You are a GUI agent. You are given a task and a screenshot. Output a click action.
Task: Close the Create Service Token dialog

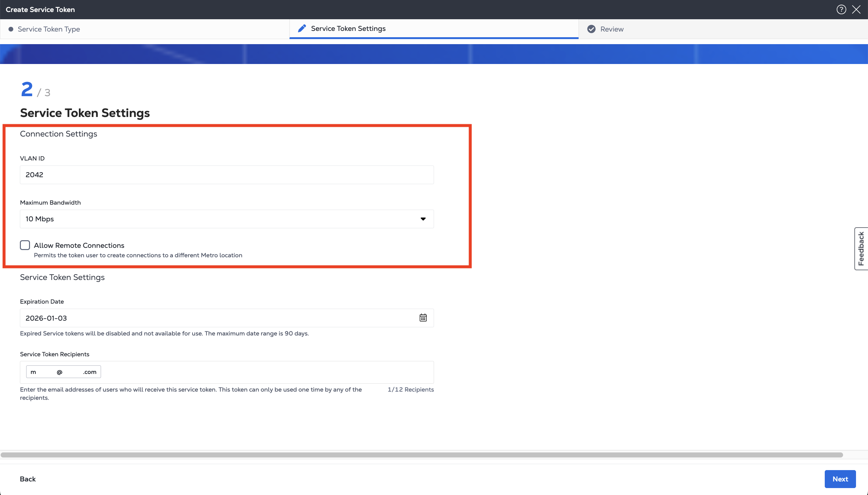[x=856, y=9]
